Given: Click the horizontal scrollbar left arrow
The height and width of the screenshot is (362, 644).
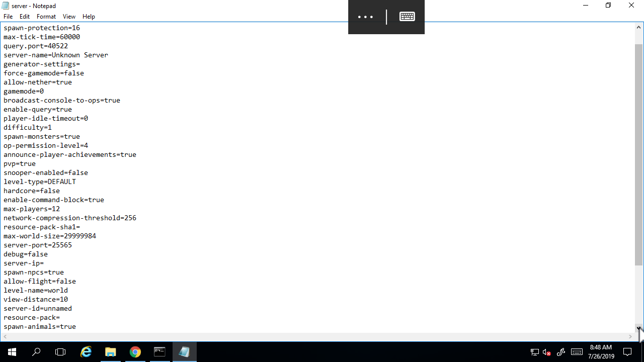Looking at the screenshot, I should point(4,337).
